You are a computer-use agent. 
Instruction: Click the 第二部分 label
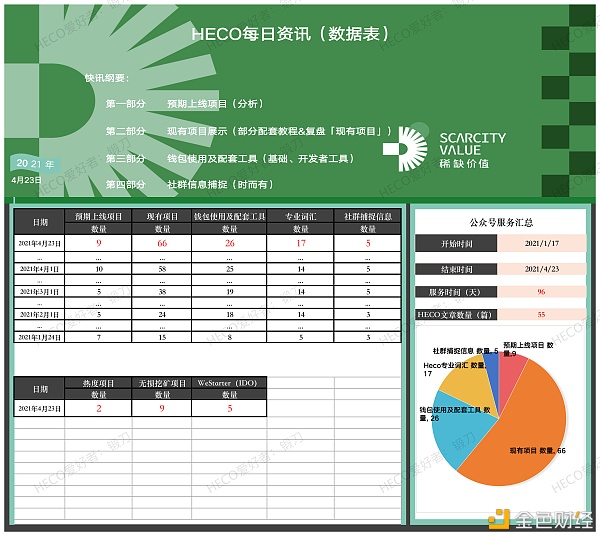click(126, 131)
